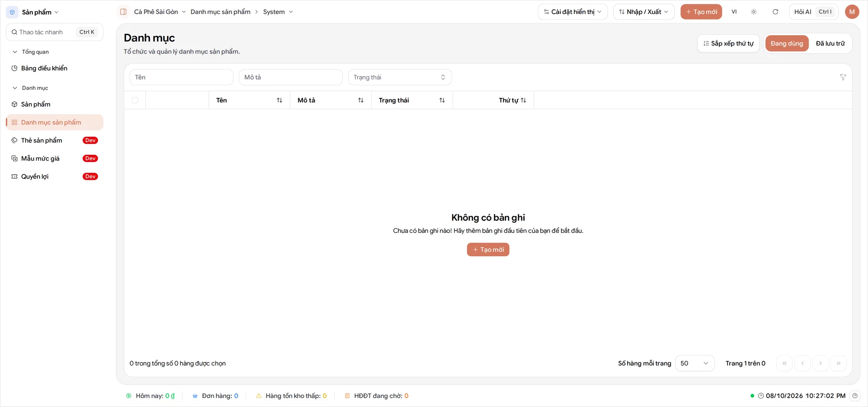Viewport: 868px width, 407px height.
Task: Go to last page arrow
Action: tap(839, 363)
